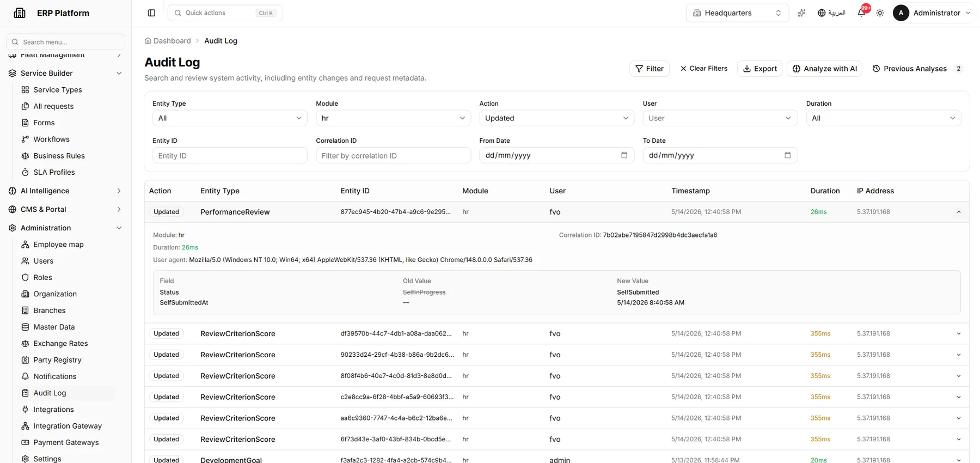Screen dimensions: 980x463
Task: Open Previous Analyses
Action: 917,69
